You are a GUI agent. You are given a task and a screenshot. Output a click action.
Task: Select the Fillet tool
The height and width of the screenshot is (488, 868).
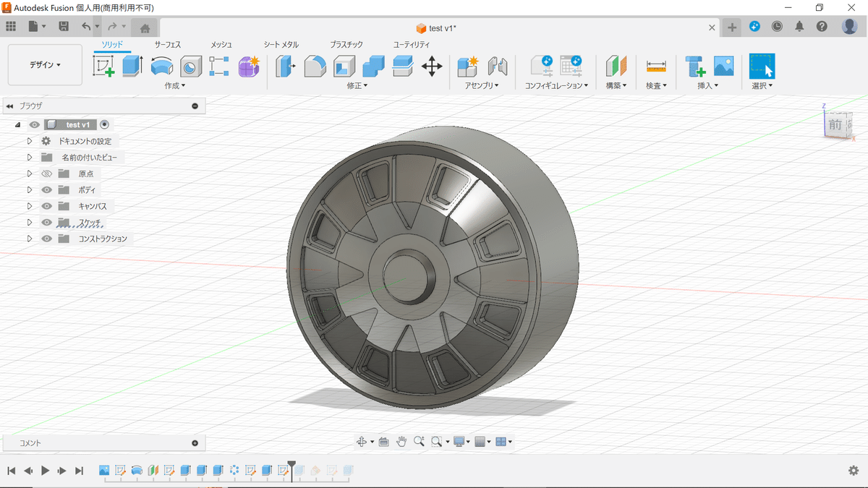pyautogui.click(x=315, y=67)
